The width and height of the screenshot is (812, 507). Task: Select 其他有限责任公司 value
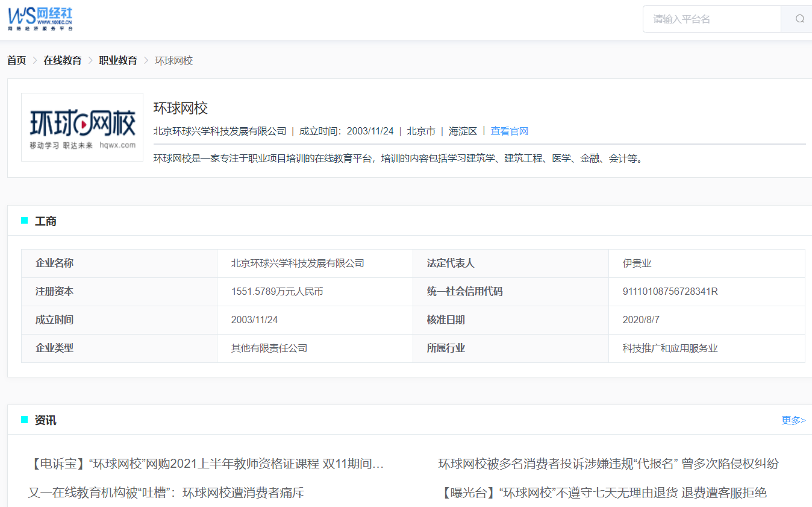tap(269, 348)
